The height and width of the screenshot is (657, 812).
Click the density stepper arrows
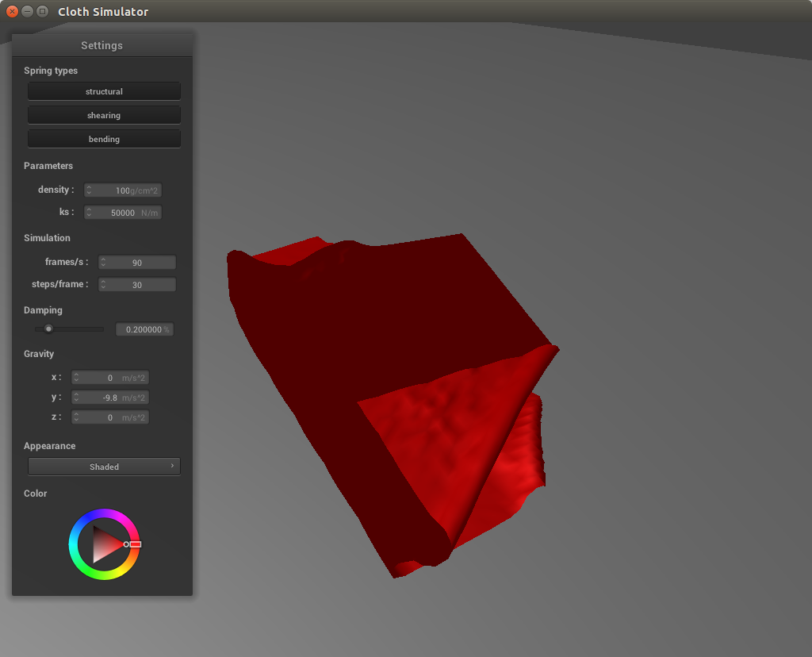coord(90,190)
